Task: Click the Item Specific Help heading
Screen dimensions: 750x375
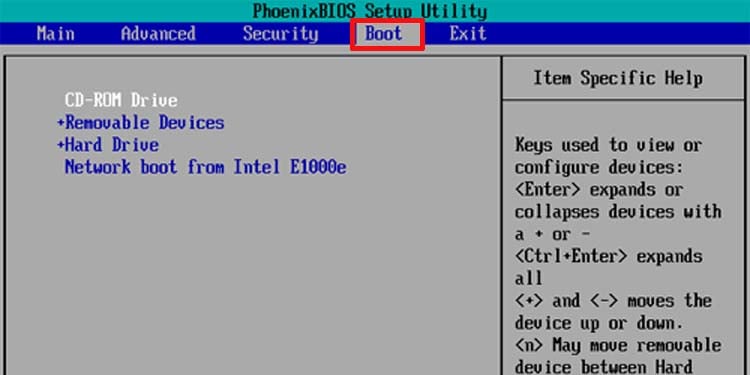Action: click(x=618, y=78)
